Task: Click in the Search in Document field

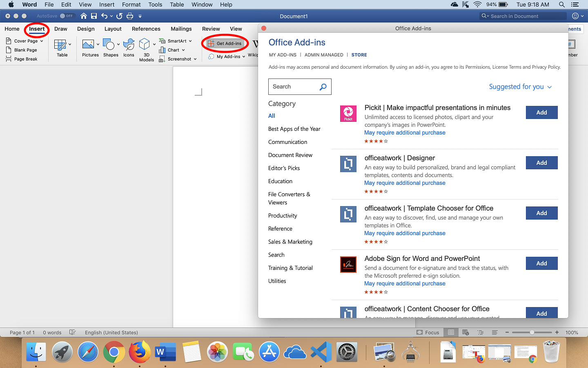Action: click(523, 16)
